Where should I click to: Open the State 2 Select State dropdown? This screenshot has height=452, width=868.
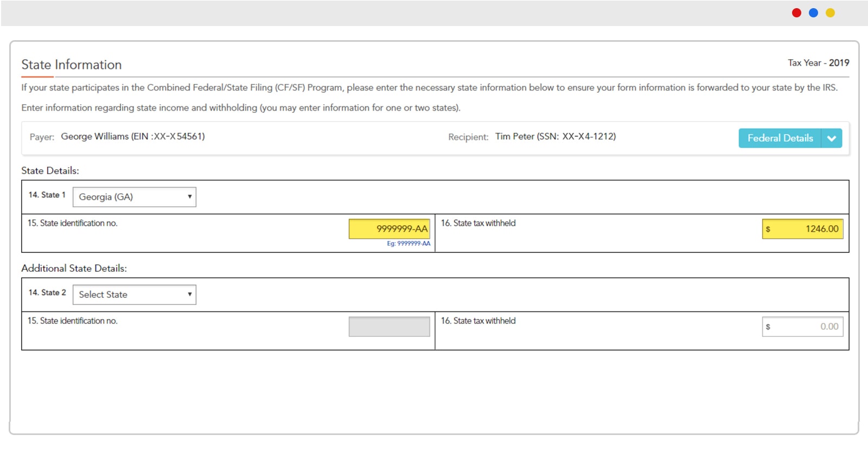pyautogui.click(x=135, y=295)
